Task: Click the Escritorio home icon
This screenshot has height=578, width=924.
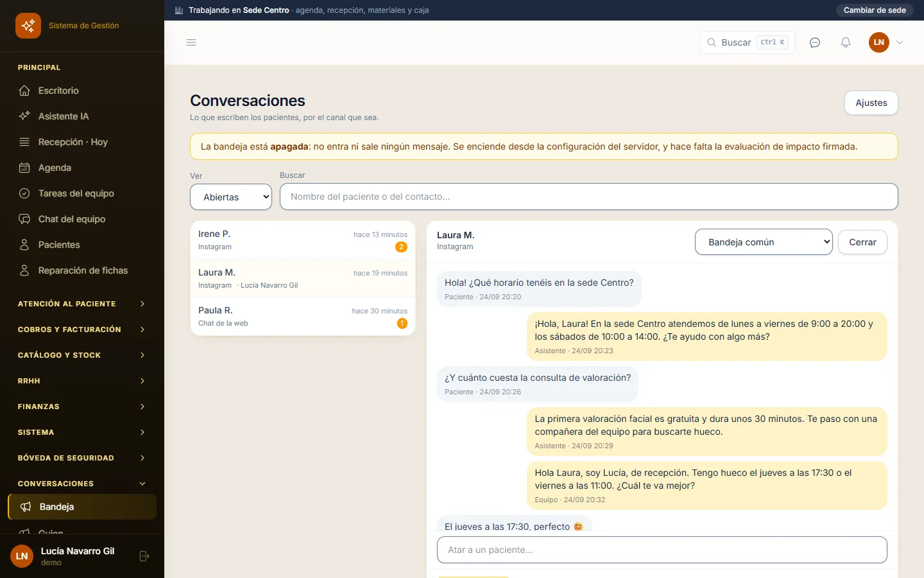Action: pos(24,91)
